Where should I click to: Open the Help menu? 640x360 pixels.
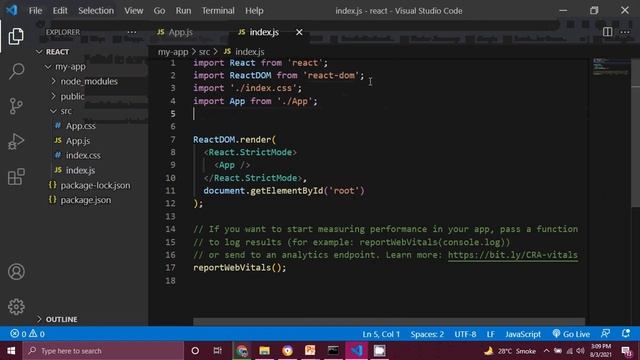[x=254, y=11]
